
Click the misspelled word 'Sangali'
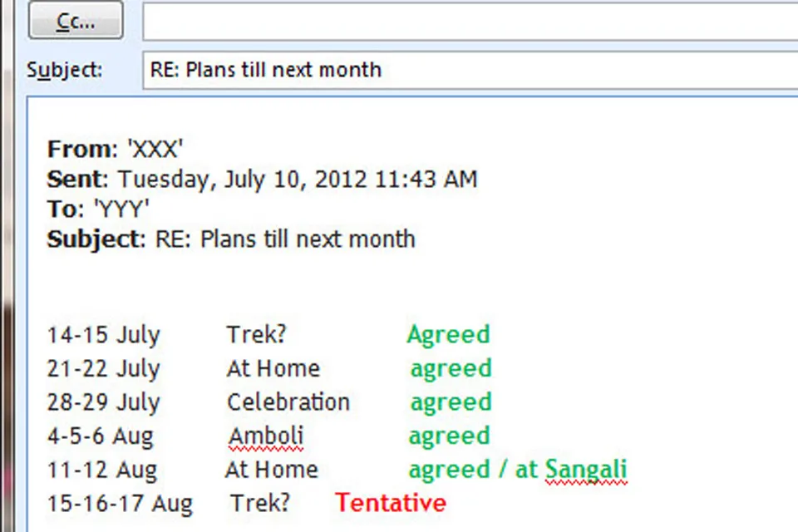(x=586, y=469)
